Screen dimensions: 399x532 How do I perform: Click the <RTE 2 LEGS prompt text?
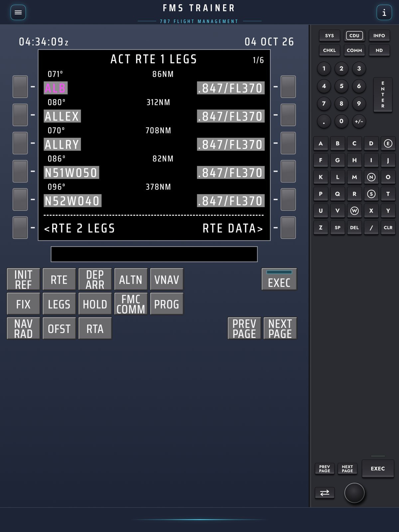coord(79,228)
